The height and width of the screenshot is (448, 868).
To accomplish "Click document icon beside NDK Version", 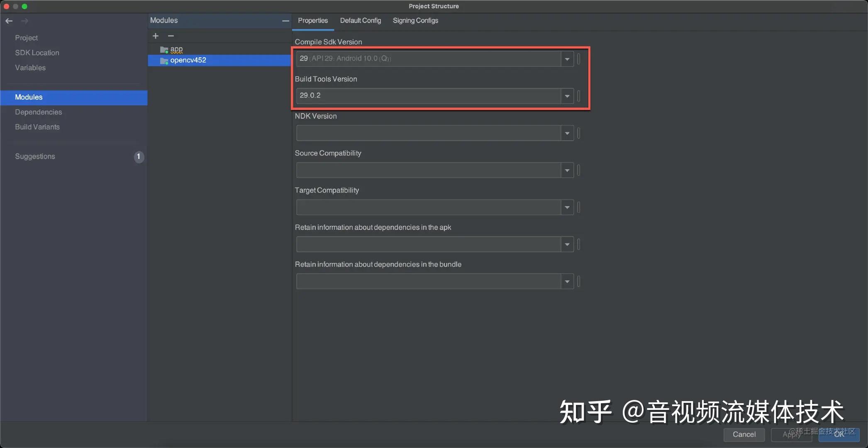I will [x=578, y=133].
